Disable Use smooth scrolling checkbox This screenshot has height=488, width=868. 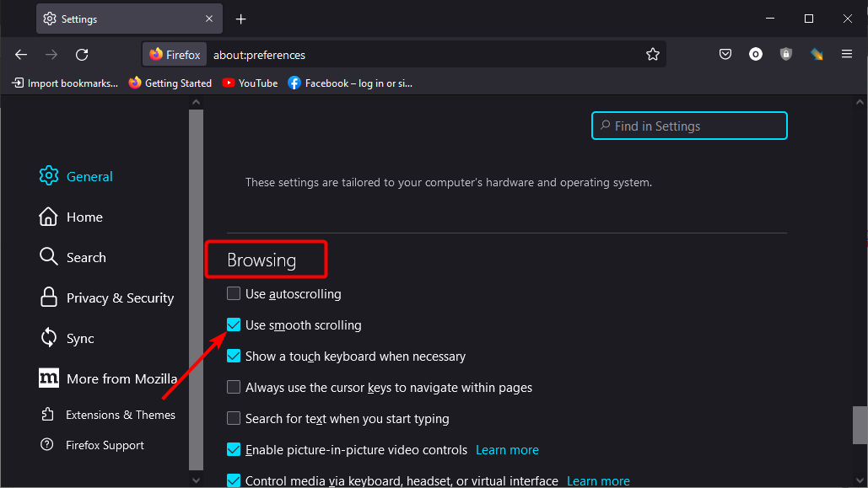(234, 324)
